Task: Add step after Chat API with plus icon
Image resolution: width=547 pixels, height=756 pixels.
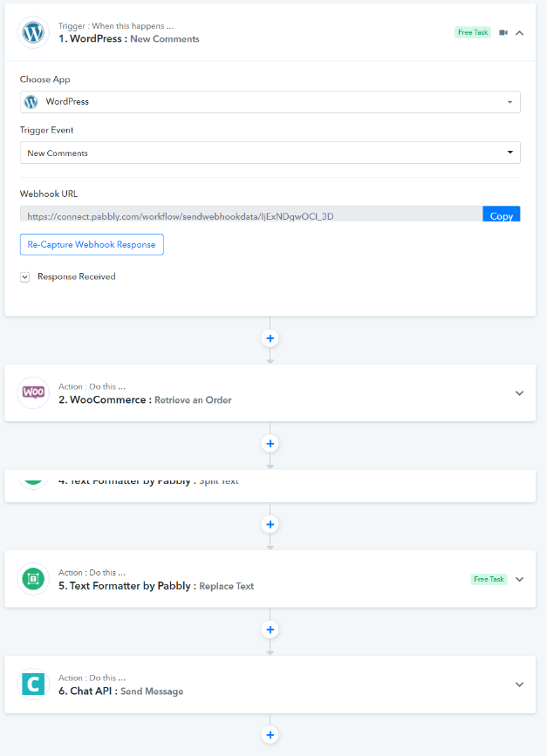Action: pyautogui.click(x=270, y=735)
